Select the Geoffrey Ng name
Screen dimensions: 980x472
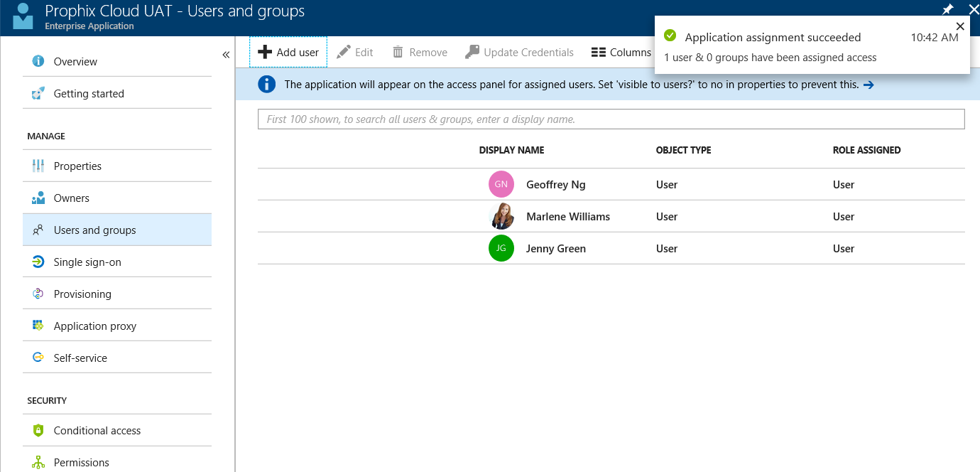tap(556, 184)
